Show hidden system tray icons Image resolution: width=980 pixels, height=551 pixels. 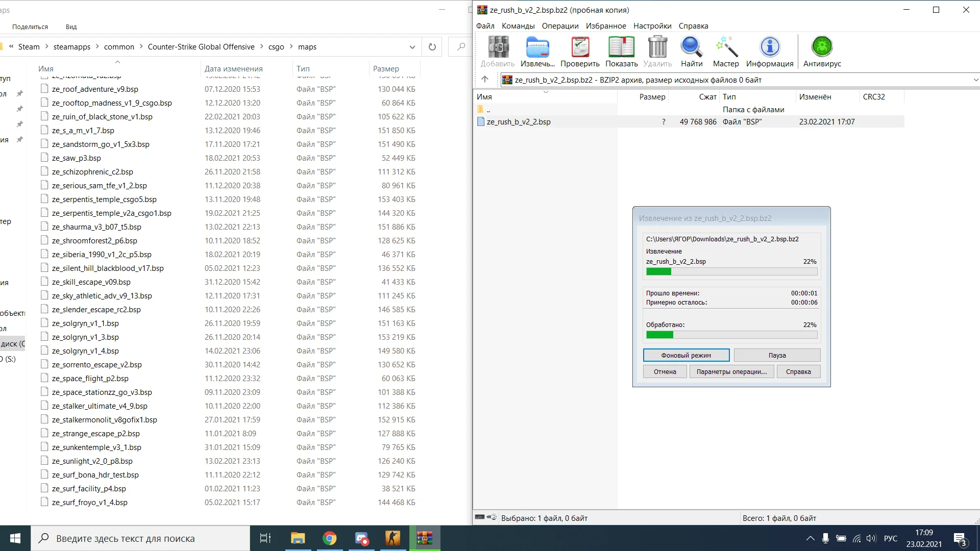pyautogui.click(x=810, y=538)
